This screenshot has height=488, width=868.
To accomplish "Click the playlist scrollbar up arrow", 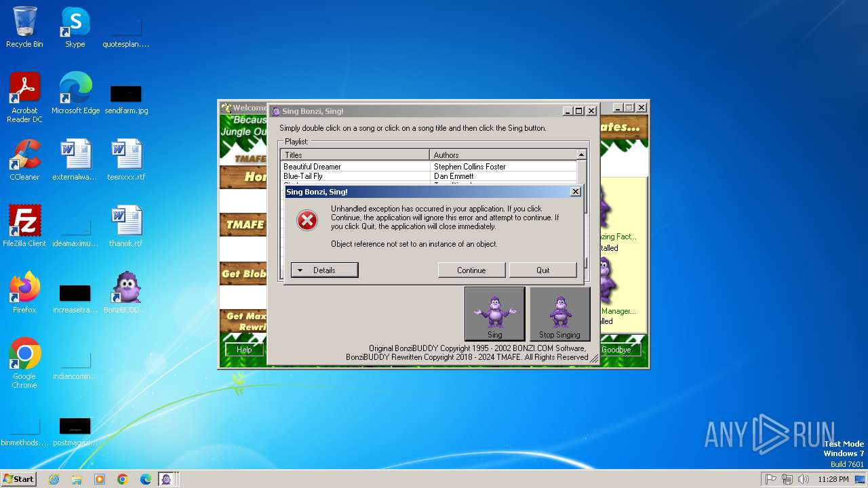I will (x=581, y=155).
